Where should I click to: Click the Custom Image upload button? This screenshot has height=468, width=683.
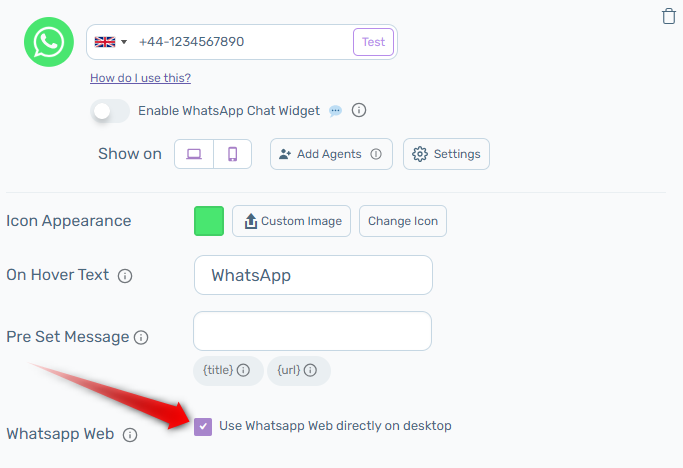(x=292, y=221)
